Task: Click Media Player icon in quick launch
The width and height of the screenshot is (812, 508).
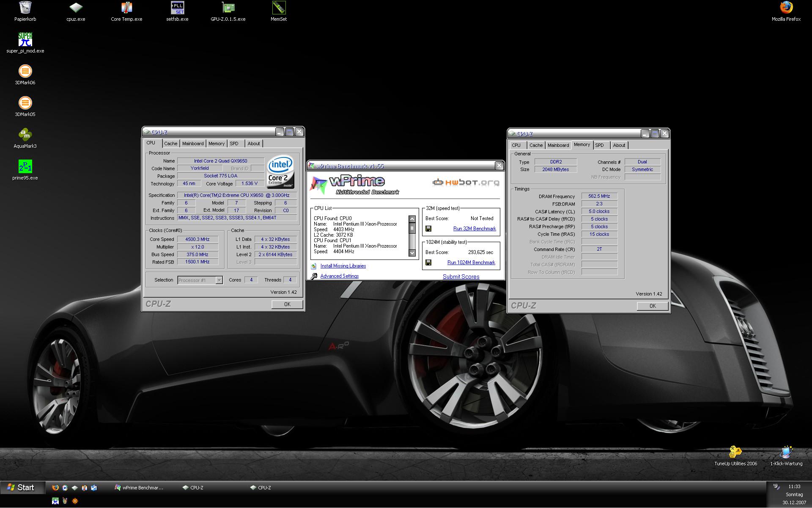Action: click(65, 488)
